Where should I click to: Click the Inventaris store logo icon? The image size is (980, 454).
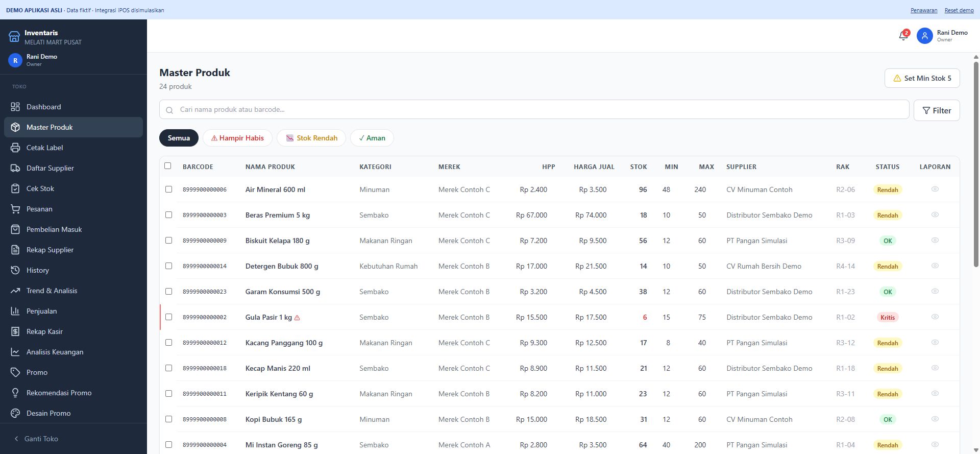(14, 37)
